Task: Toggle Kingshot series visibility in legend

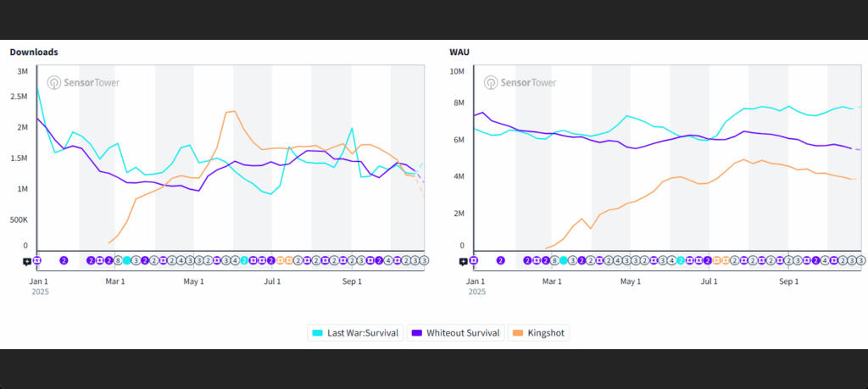Action: 539,333
